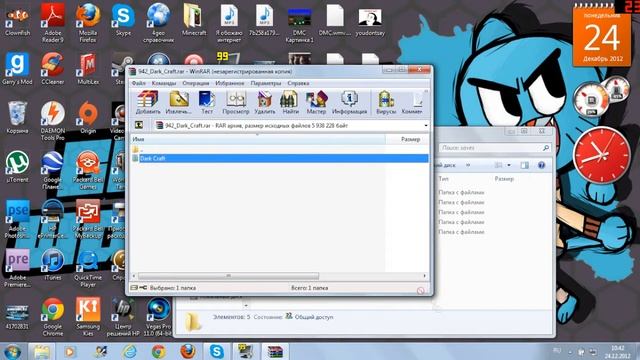Open Internet Explorer from the taskbar

[x=129, y=351]
